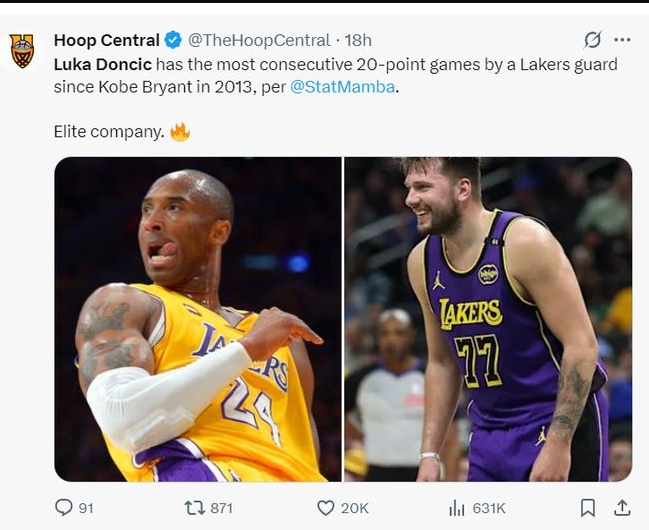The height and width of the screenshot is (530, 649).
Task: Bookmark this Hoop Central post
Action: click(x=588, y=508)
